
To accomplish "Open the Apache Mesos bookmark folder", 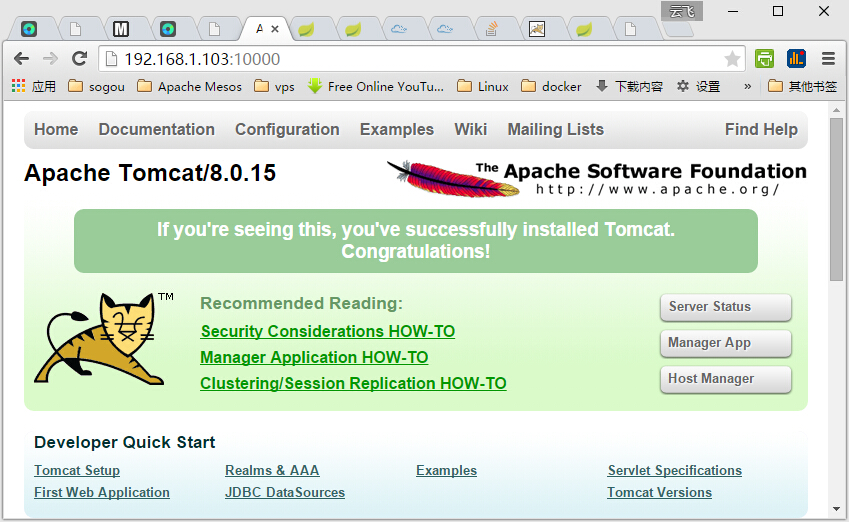I will pos(189,86).
